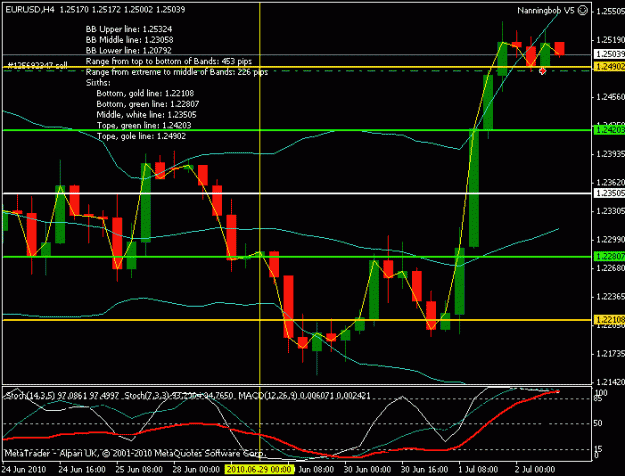Click the Middle, white line: 1.23505 text
The height and width of the screenshot is (476, 625).
146,115
